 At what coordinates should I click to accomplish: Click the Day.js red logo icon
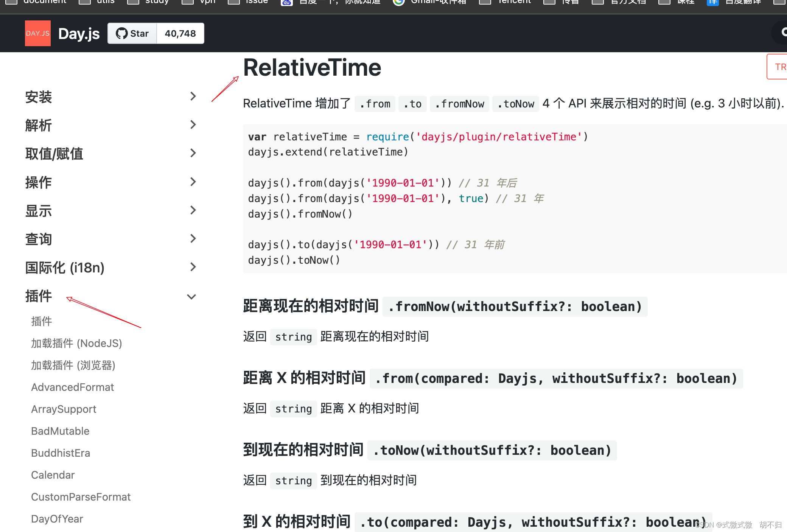click(37, 33)
